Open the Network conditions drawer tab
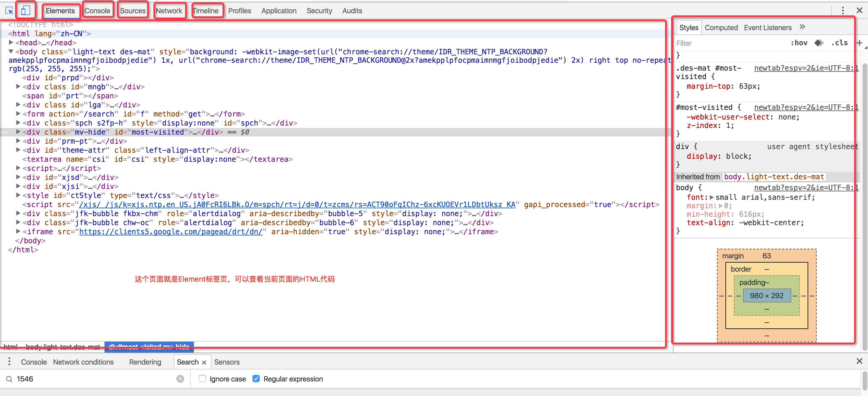Image resolution: width=868 pixels, height=396 pixels. click(x=83, y=362)
